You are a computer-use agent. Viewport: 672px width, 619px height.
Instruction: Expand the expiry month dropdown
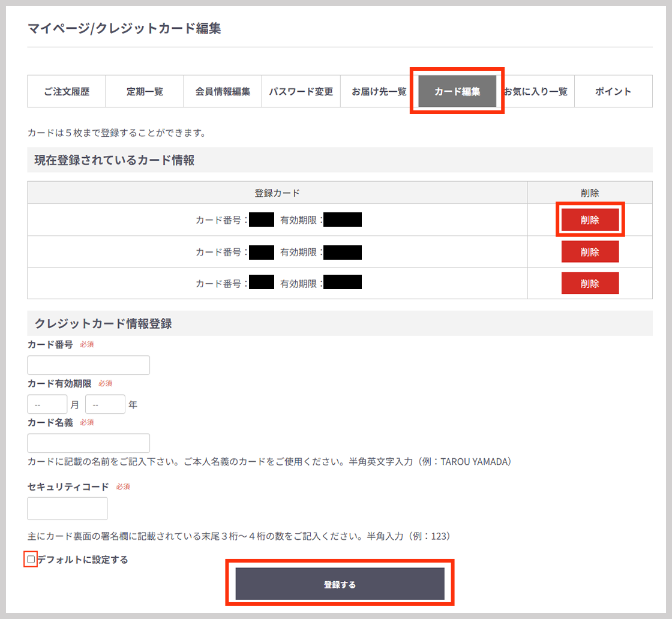[x=47, y=404]
